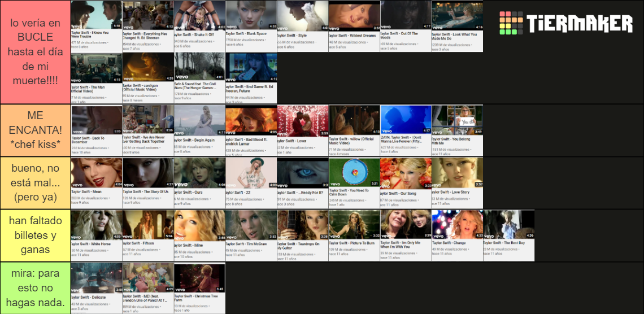644x314 pixels.
Task: Open the 'Back To December' thumbnail
Action: 97,130
